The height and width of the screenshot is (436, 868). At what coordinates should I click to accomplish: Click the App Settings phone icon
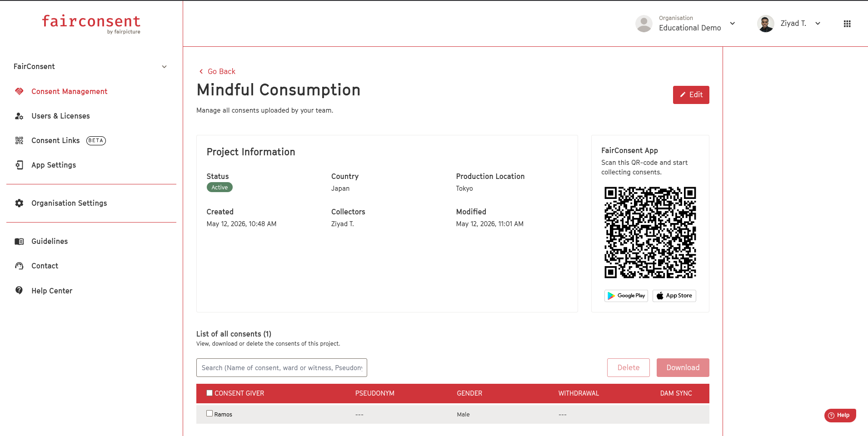point(19,165)
